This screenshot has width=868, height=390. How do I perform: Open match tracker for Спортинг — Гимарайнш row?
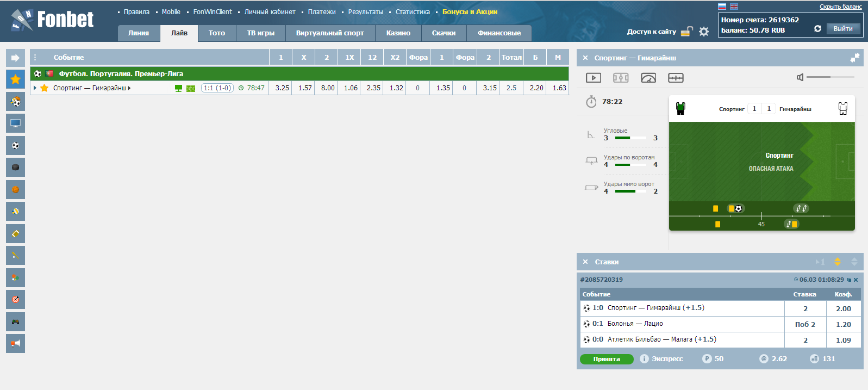[191, 88]
